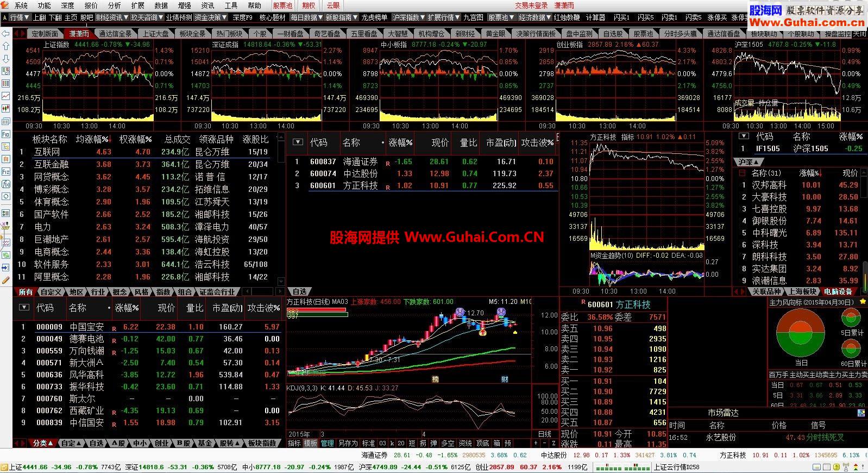Image resolution: width=868 pixels, height=473 pixels.
Task: Click the vertical scrollbar of sector ranking panel
Action: (281, 209)
